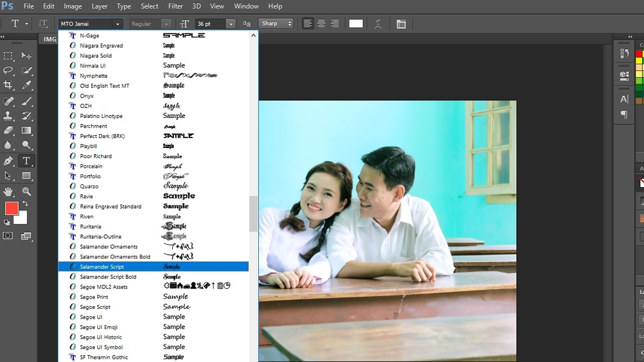
Task: Toggle text orientation between horizontal and vertical
Action: point(42,23)
